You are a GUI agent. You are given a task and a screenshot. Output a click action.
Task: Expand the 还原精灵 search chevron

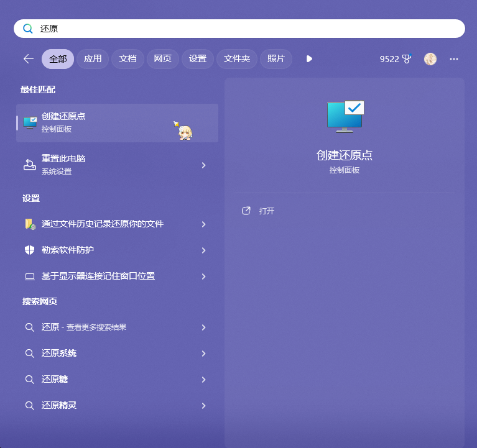pyautogui.click(x=203, y=406)
